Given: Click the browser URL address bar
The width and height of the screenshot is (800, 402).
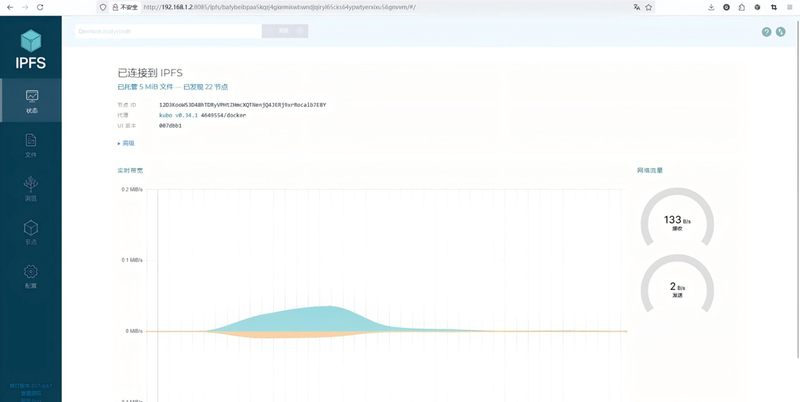Looking at the screenshot, I should pos(375,7).
